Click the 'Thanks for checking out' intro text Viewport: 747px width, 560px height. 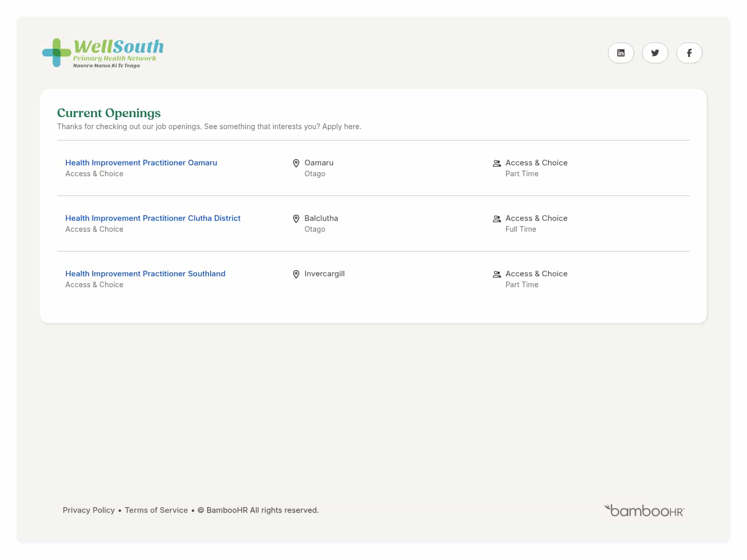pos(209,127)
